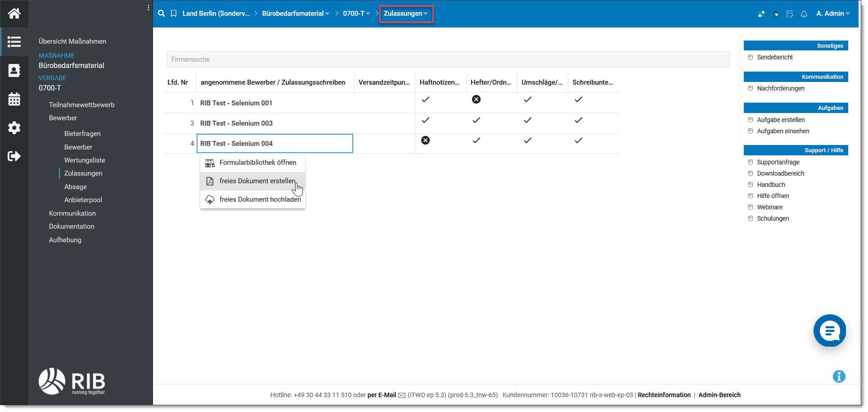This screenshot has height=412, width=868.
Task: Click the bookmark icon in header
Action: click(x=174, y=14)
